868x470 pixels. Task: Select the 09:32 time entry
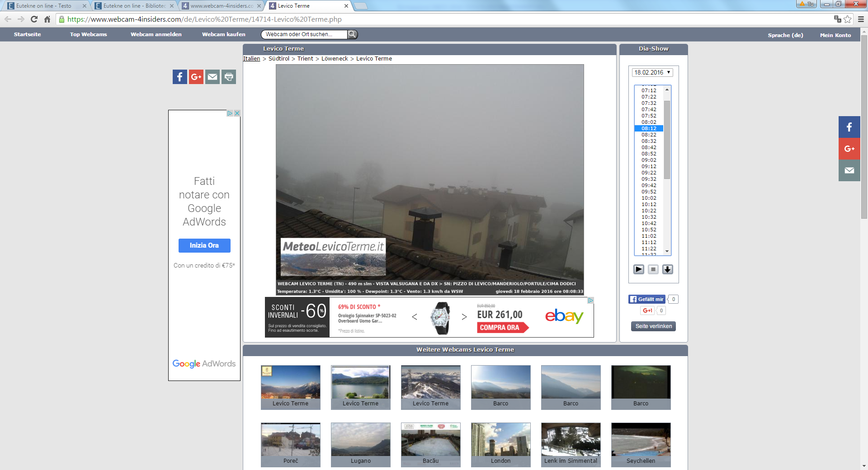[x=649, y=179]
